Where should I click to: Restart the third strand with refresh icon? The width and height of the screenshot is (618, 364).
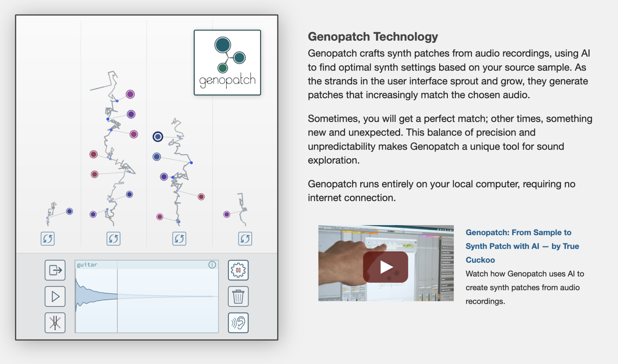coord(179,239)
